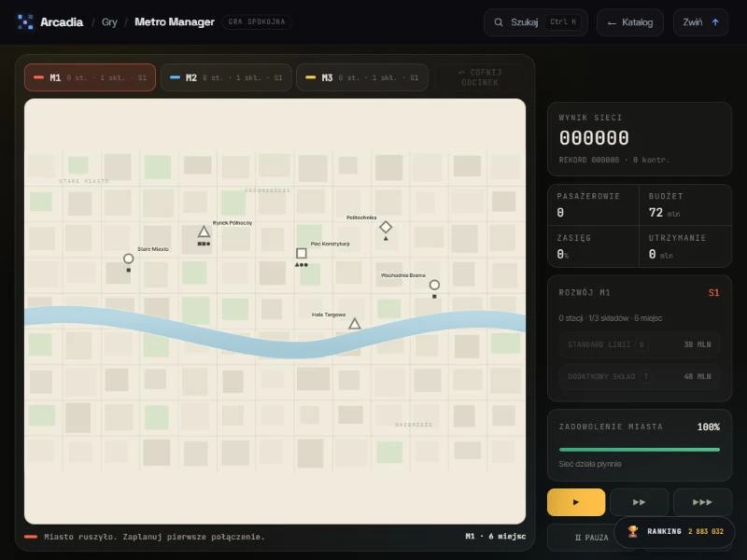
Task: Click the Budżet value 72 mln
Action: [x=664, y=213]
